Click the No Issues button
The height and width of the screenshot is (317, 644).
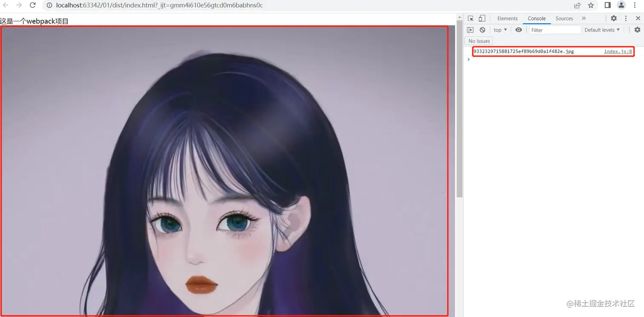(x=478, y=41)
